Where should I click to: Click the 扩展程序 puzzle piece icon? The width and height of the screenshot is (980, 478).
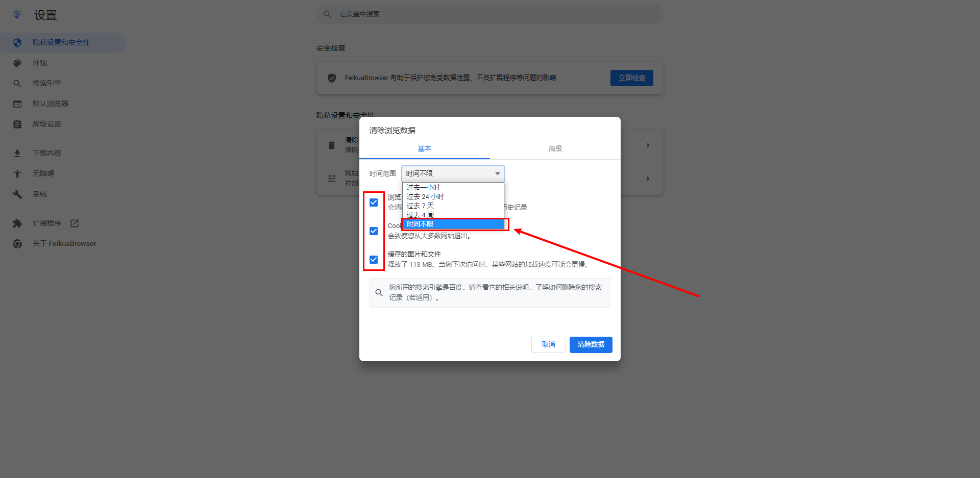pos(17,223)
